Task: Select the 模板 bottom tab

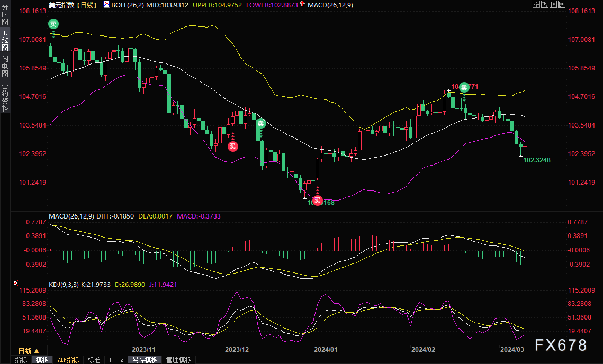Action: point(42,360)
